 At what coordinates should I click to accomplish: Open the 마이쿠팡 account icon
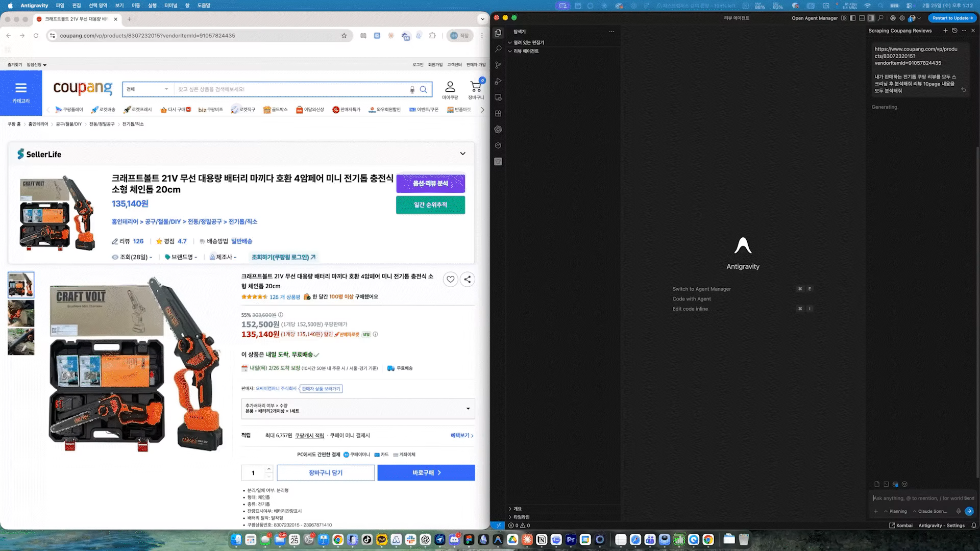(x=450, y=87)
